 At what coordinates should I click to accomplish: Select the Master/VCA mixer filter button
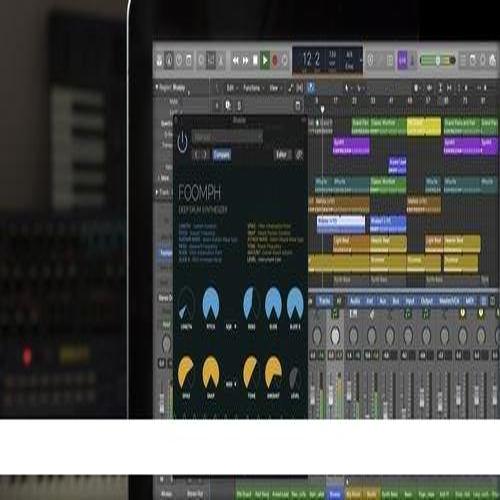[449, 301]
